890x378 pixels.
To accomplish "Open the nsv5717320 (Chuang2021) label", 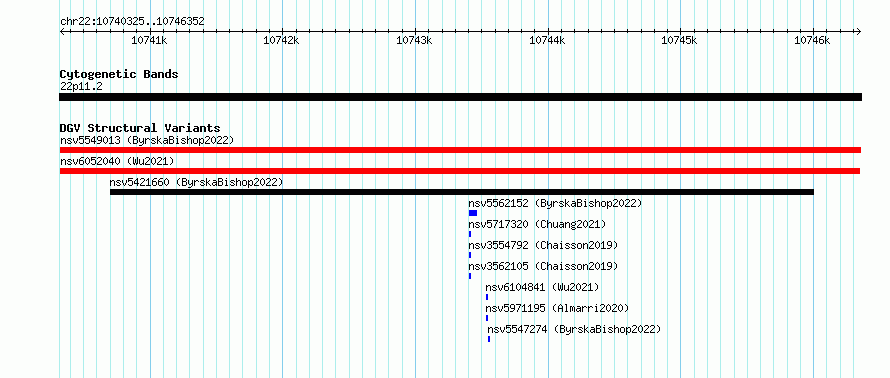I will coord(537,224).
